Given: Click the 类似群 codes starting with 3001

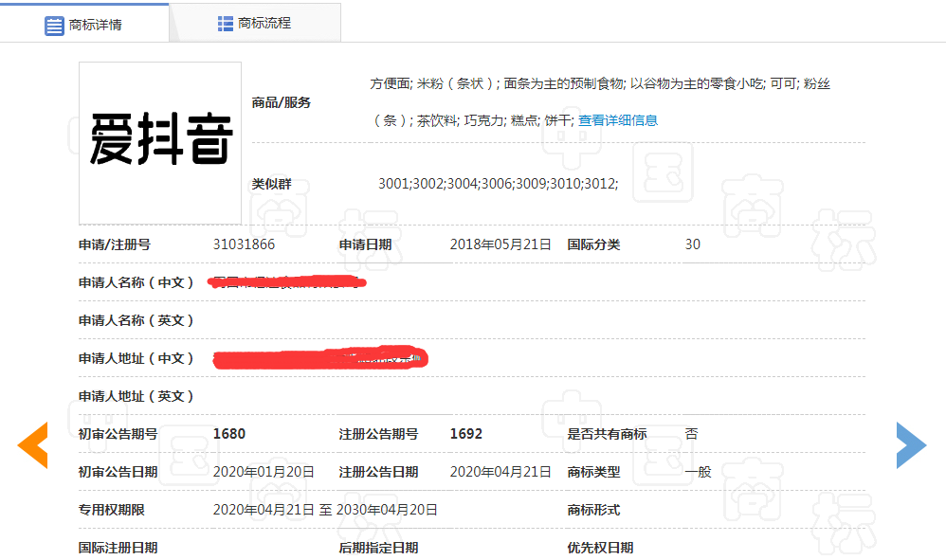Looking at the screenshot, I should (498, 184).
